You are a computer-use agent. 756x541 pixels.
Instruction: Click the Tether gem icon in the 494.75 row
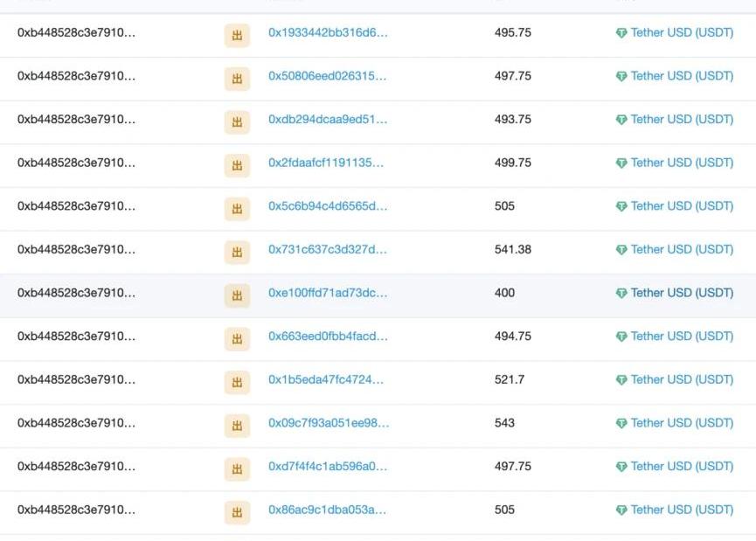(x=621, y=337)
